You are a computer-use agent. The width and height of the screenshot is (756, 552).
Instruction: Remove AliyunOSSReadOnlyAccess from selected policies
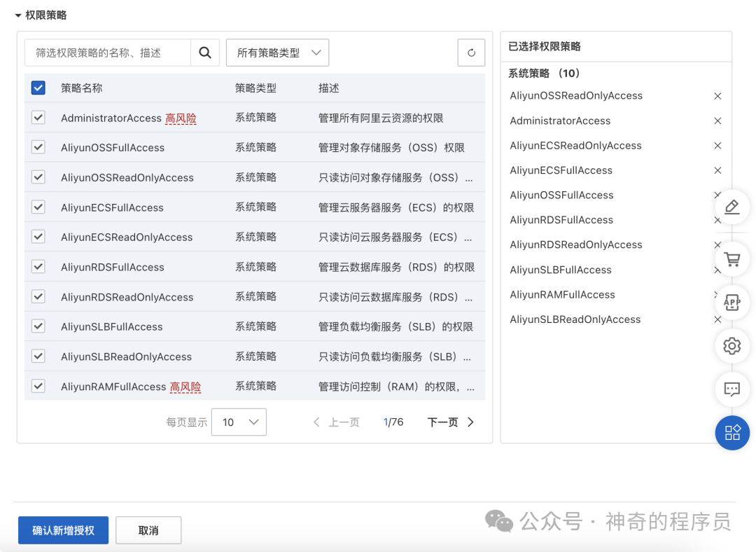717,97
